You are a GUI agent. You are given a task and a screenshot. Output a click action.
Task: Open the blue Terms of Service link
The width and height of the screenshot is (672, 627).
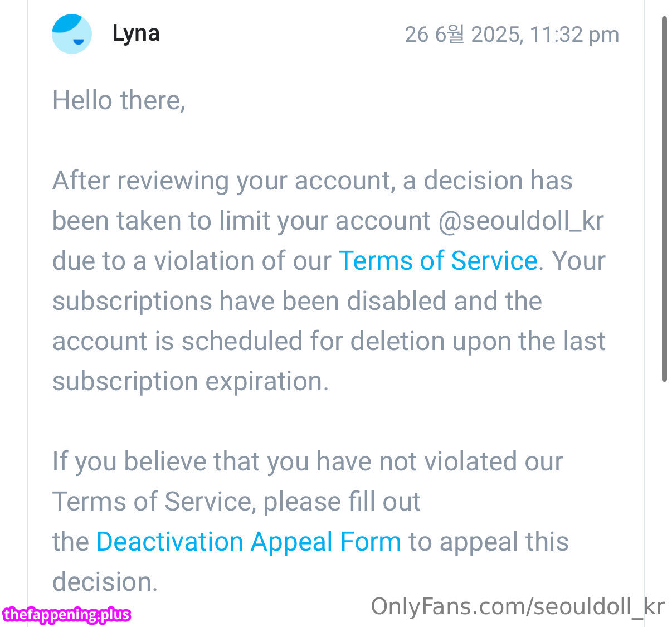coord(438,261)
